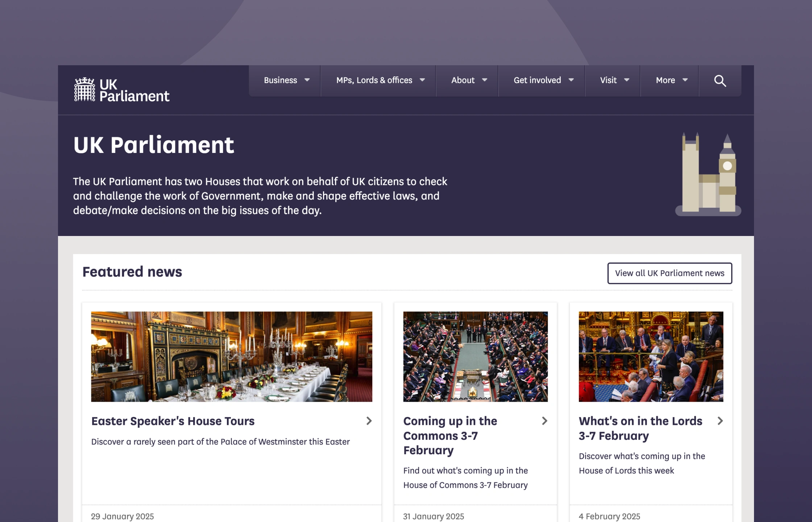
Task: Open the More navigation menu
Action: pyautogui.click(x=670, y=80)
